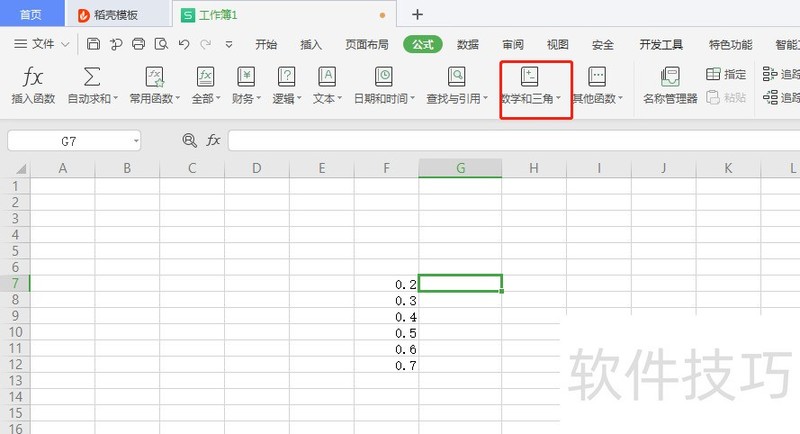
Task: Click the Print Preview icon
Action: coord(161,44)
